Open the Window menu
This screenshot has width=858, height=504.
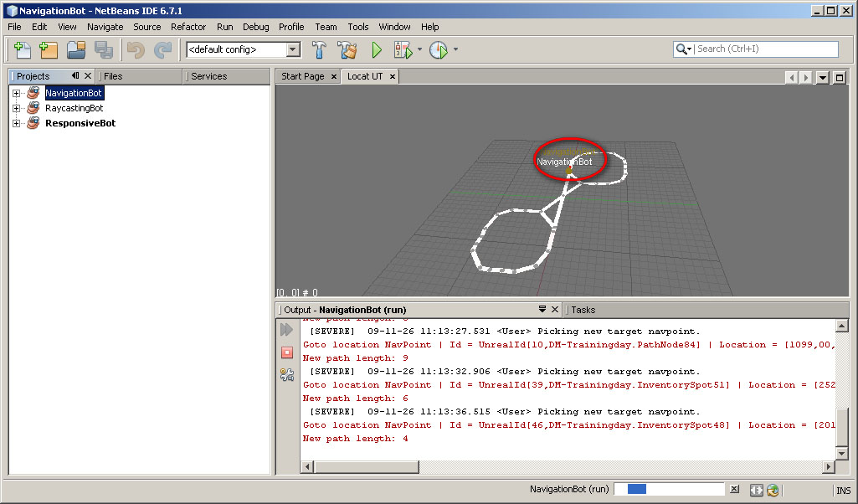(x=394, y=27)
